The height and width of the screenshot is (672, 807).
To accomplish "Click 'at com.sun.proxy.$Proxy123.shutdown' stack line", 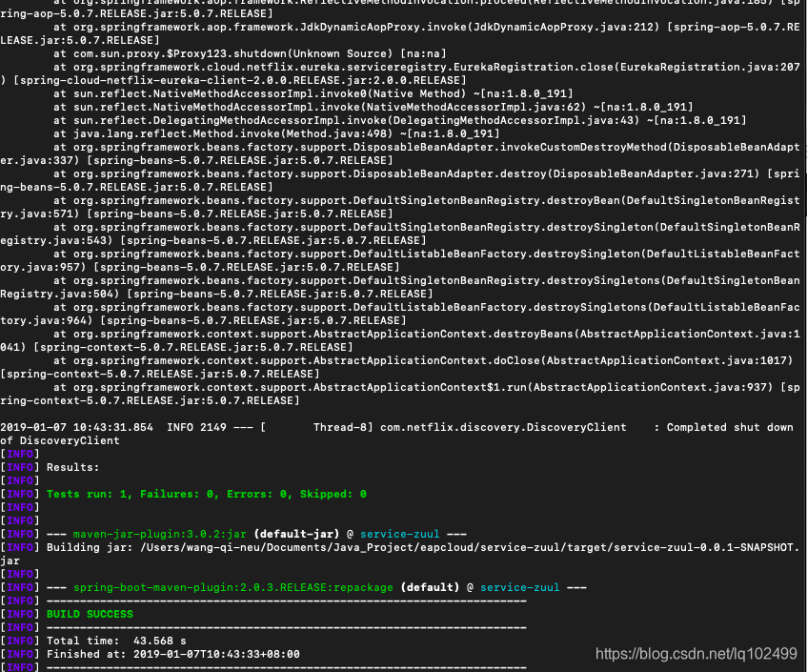I will pos(250,53).
